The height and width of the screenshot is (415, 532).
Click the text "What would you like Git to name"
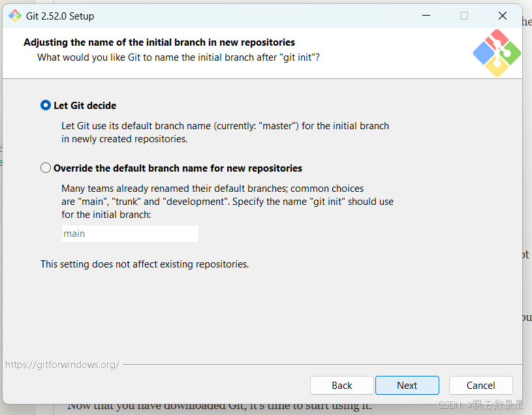coord(178,57)
